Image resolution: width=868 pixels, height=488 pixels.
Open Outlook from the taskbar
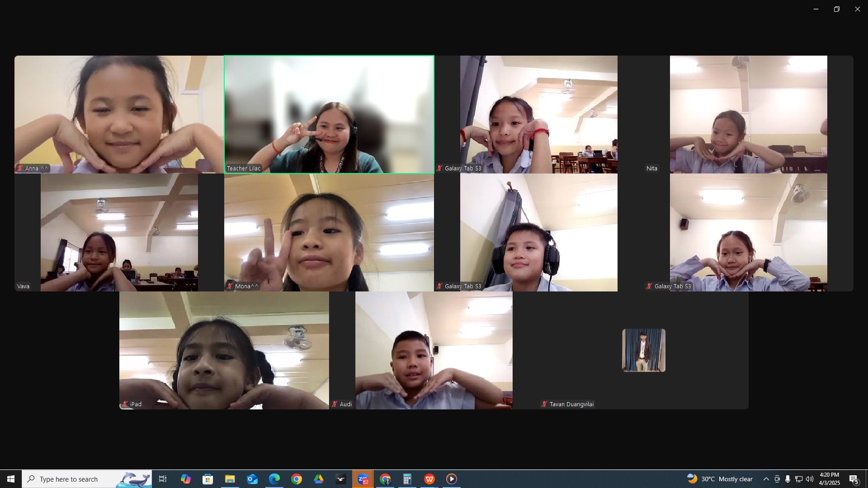[x=252, y=479]
